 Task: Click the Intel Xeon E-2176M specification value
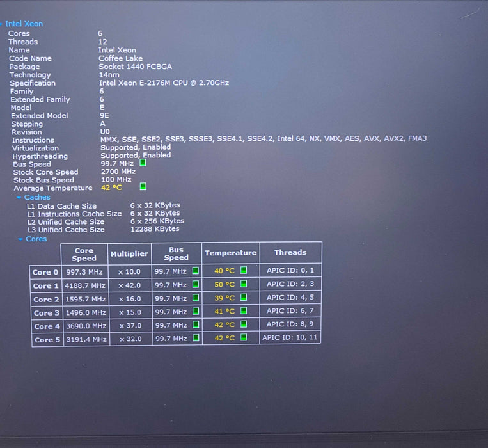[164, 83]
